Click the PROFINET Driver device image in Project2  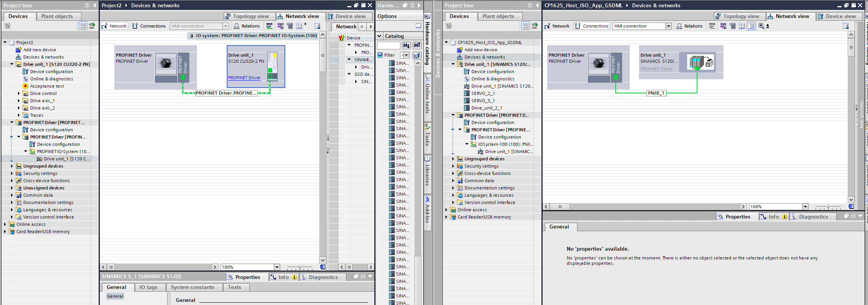coord(166,64)
